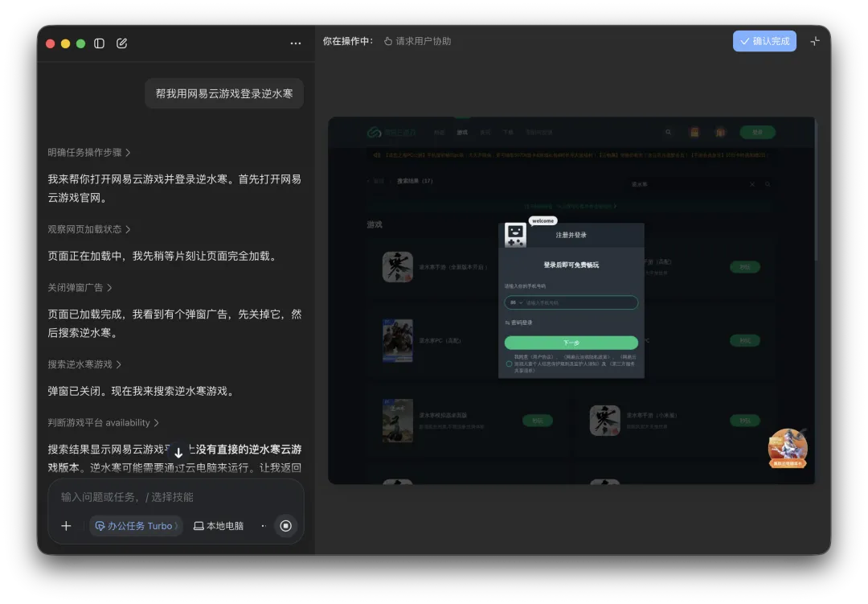Click 秒玩 for 逆水寒手游（小米服）
The image size is (868, 604).
point(745,421)
